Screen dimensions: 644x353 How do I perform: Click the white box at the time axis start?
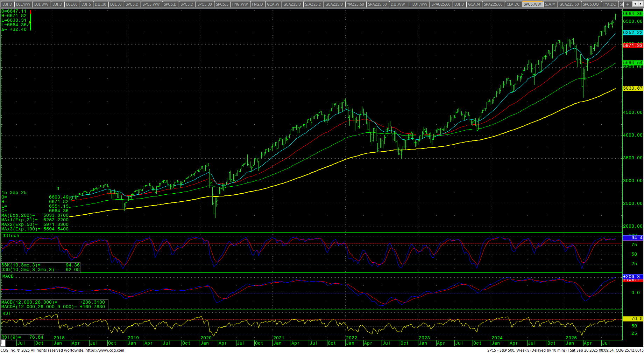(x=3, y=343)
